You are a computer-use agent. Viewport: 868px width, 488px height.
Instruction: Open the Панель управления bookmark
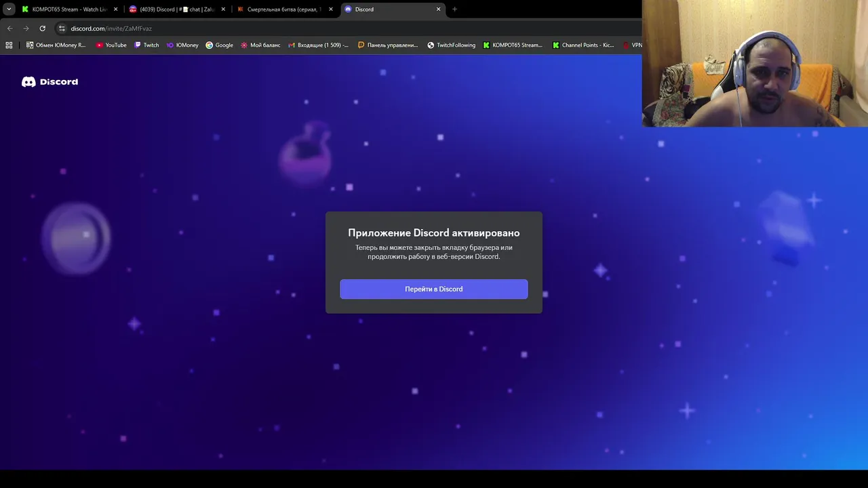click(388, 45)
